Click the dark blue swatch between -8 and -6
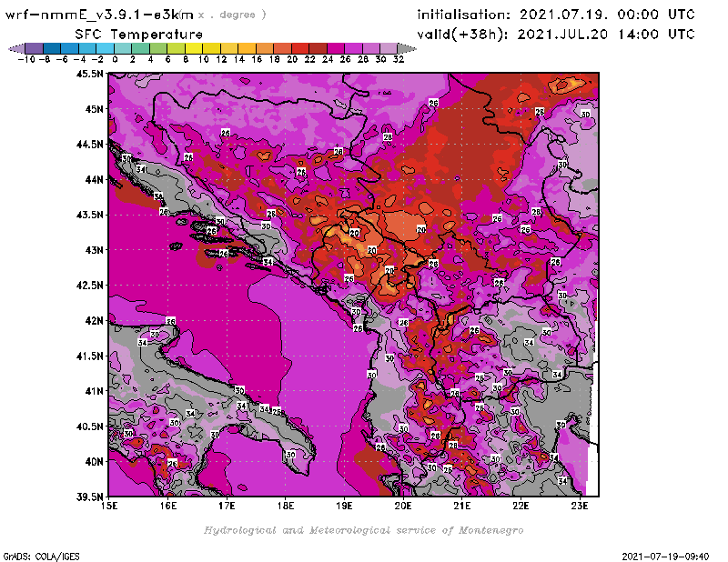The image size is (728, 562). [x=52, y=48]
